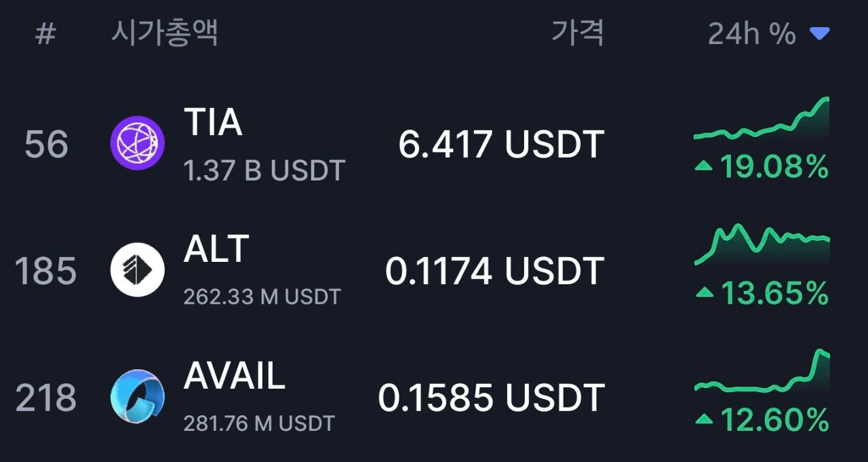Open the TIA coin name link
Image resolution: width=868 pixels, height=462 pixels.
[213, 123]
